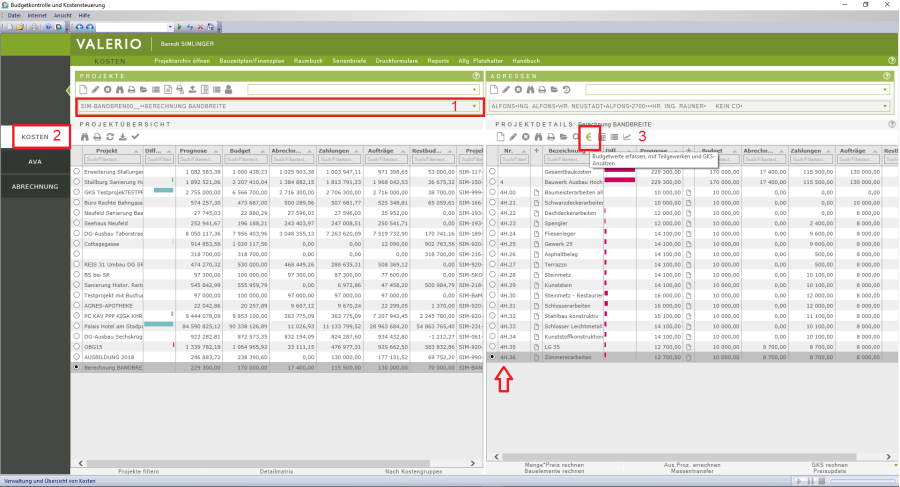Screen dimensions: 900x487
Task: Click the Euro budget values icon
Action: [589, 136]
